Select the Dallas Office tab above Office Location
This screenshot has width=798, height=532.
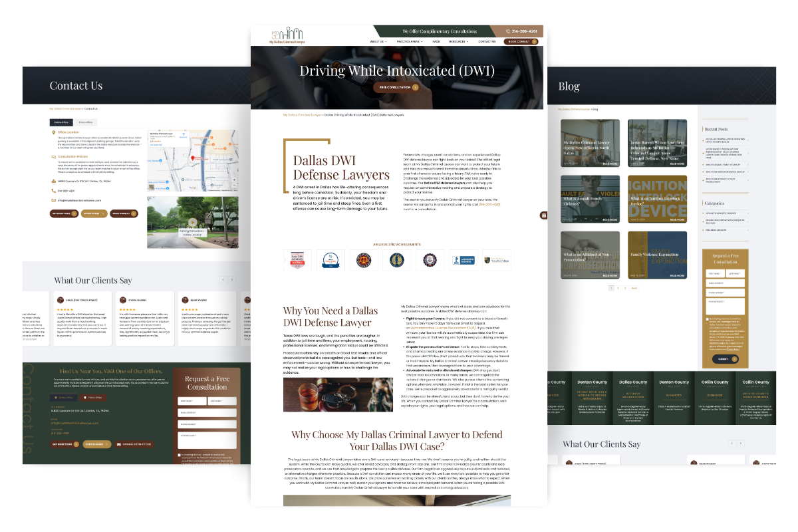62,122
